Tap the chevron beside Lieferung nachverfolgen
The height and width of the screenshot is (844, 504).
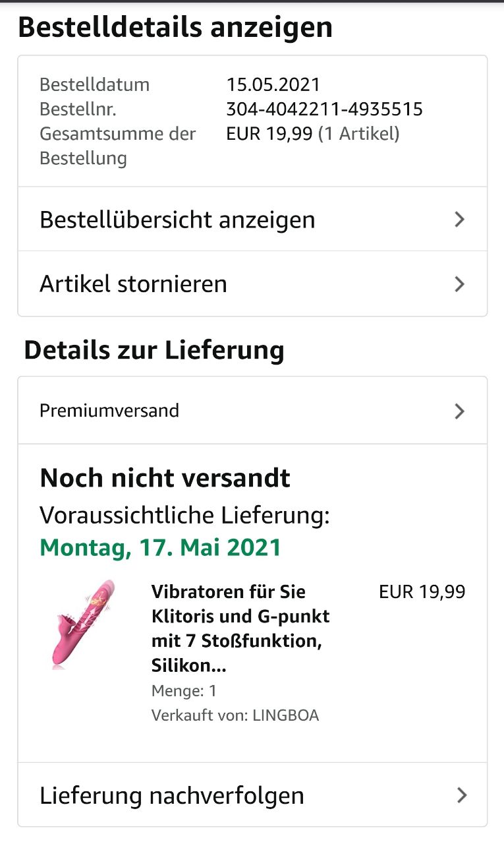point(462,795)
